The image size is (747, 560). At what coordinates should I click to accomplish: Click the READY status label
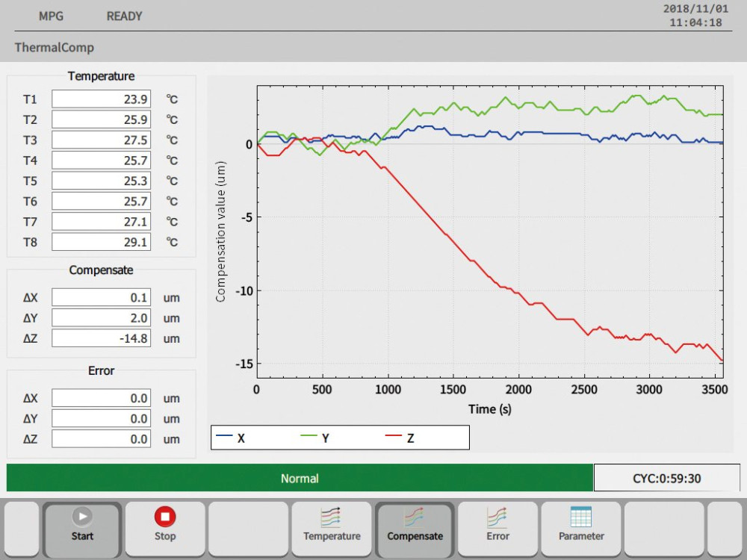(x=124, y=16)
